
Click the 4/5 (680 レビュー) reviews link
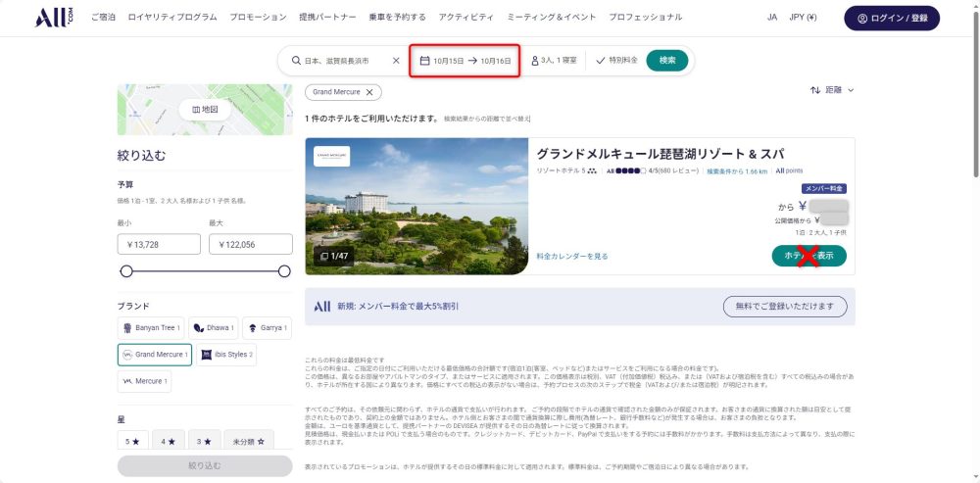674,170
